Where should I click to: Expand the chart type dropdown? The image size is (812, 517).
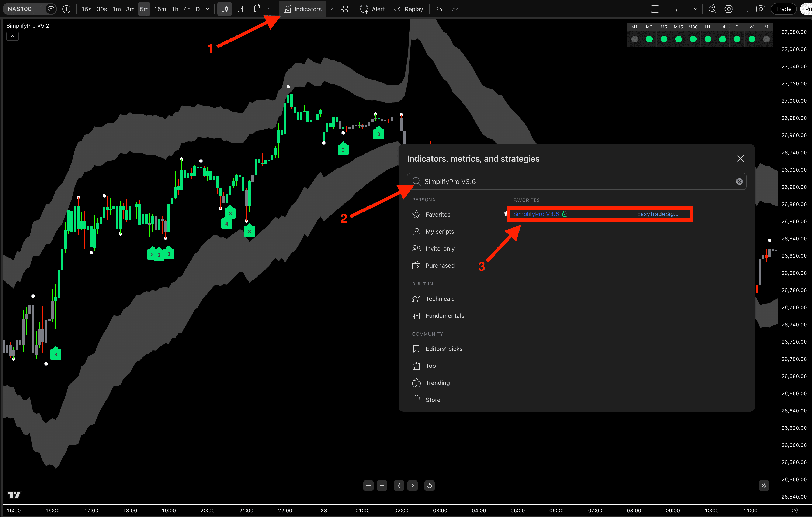pos(270,9)
